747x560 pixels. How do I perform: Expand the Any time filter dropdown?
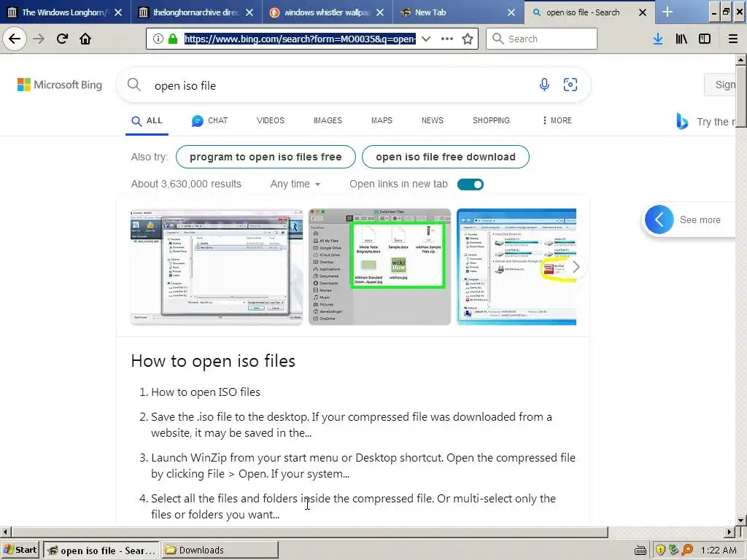295,184
